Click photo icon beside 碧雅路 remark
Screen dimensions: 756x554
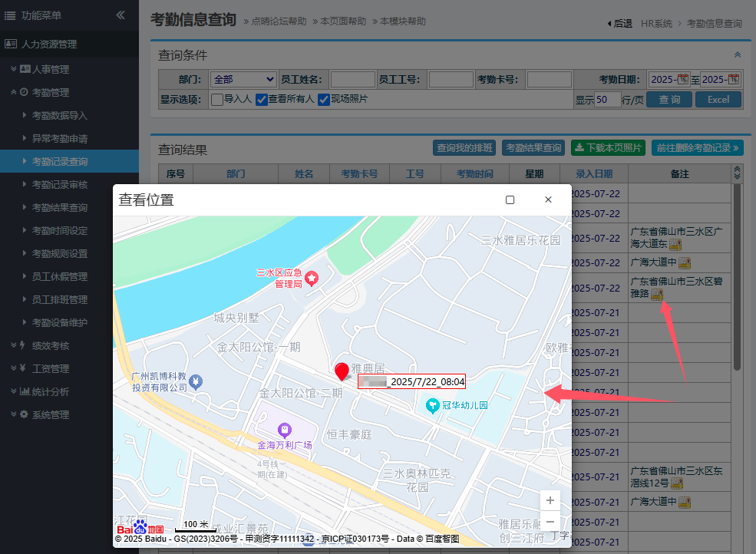click(657, 294)
